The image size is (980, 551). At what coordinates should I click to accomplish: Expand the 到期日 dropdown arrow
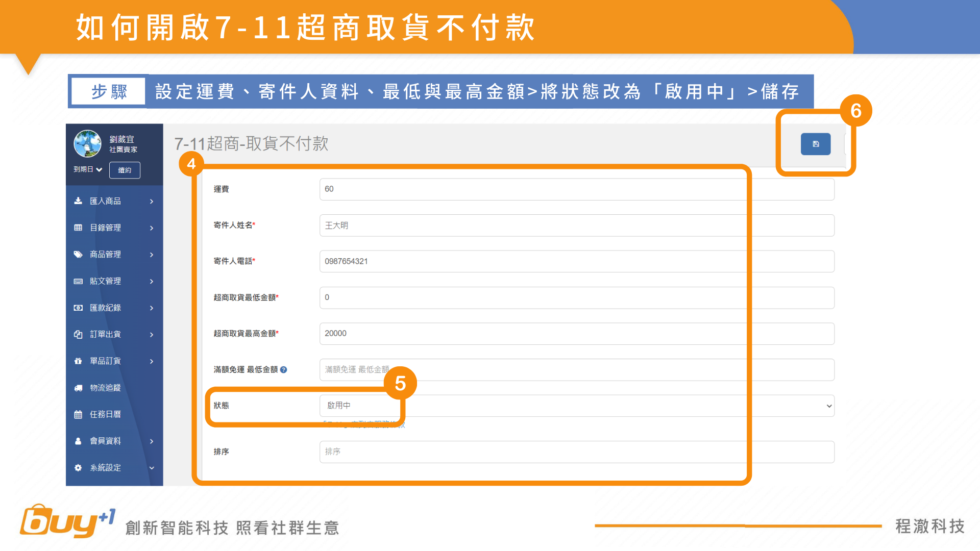99,170
